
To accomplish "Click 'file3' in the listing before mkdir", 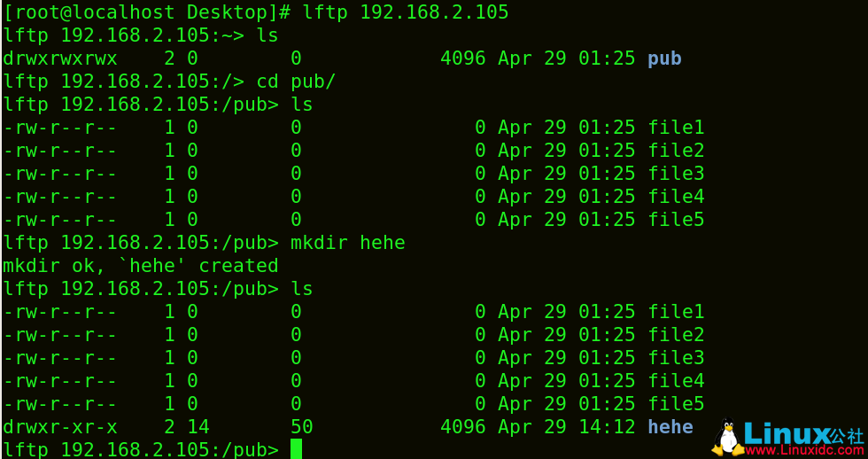I will point(676,174).
